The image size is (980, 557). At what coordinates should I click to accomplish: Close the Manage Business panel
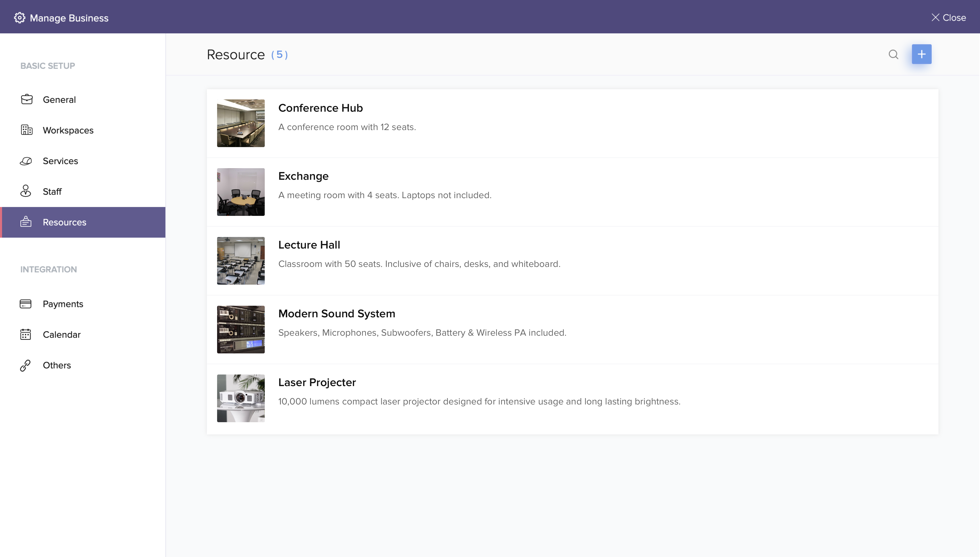click(949, 18)
